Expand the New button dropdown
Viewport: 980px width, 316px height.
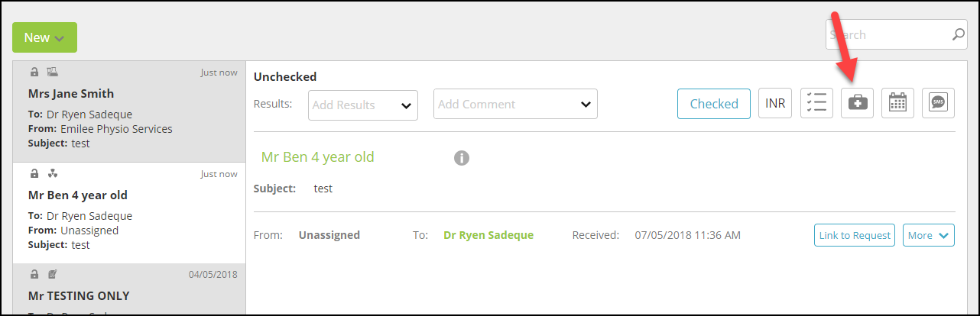44,37
